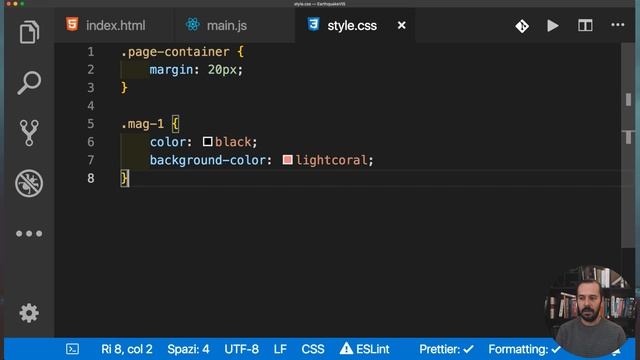This screenshot has height=360, width=640.
Task: Click the lightcoral value text
Action: pyautogui.click(x=331, y=160)
